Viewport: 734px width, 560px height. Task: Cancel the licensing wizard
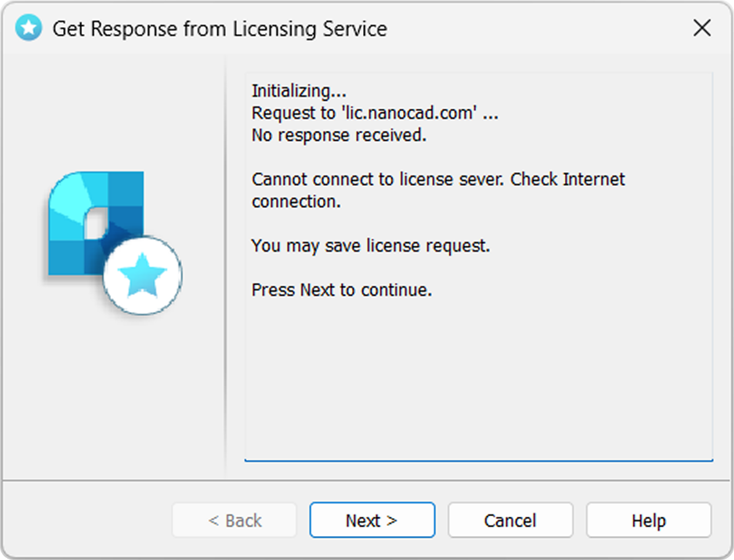(510, 520)
